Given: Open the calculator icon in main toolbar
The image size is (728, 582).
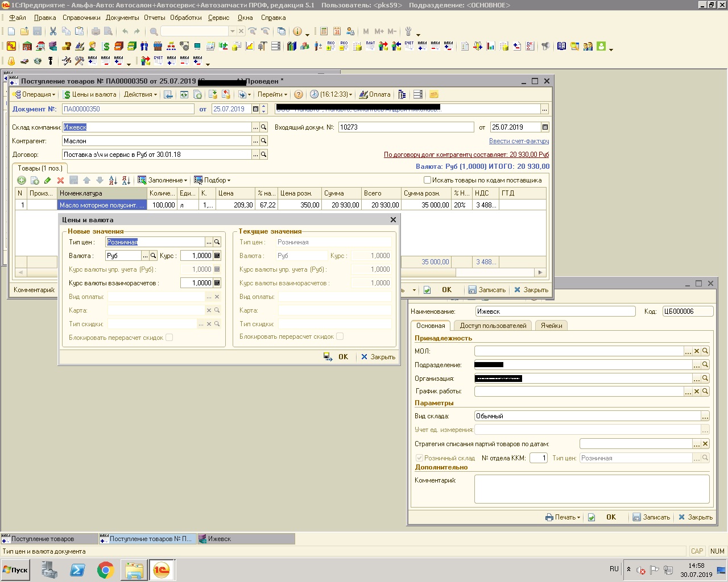Looking at the screenshot, I should click(324, 31).
